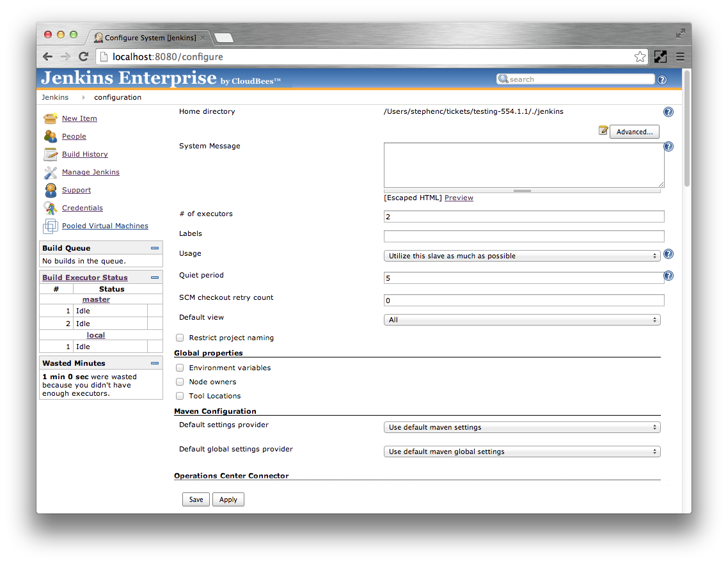Click the # of executors field
Viewport: 728px width, 564px height.
pyautogui.click(x=524, y=216)
